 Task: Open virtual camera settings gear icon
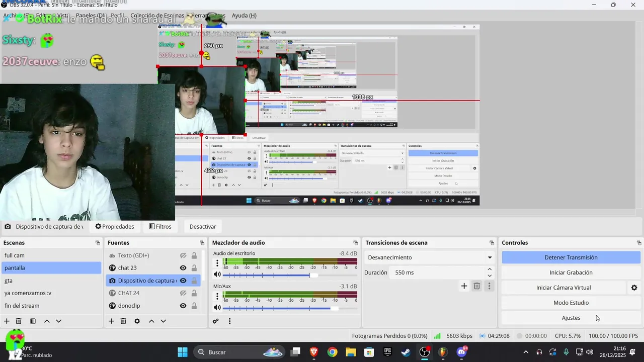[x=634, y=288]
